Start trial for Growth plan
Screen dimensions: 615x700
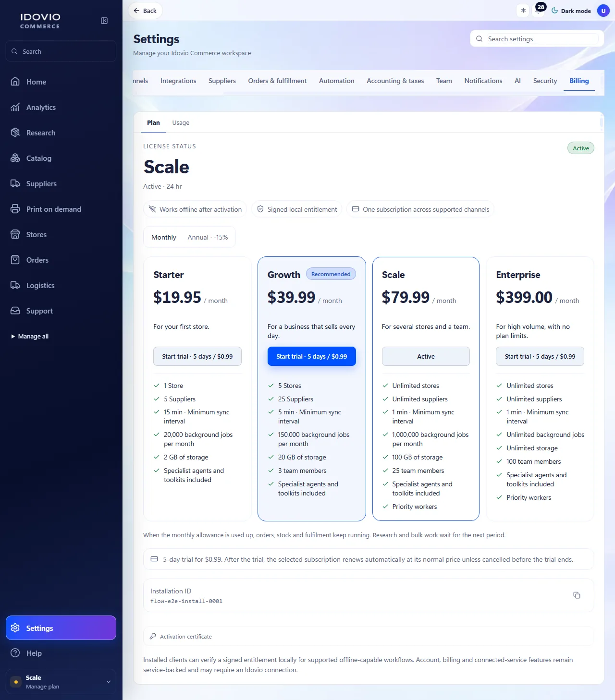tap(312, 356)
